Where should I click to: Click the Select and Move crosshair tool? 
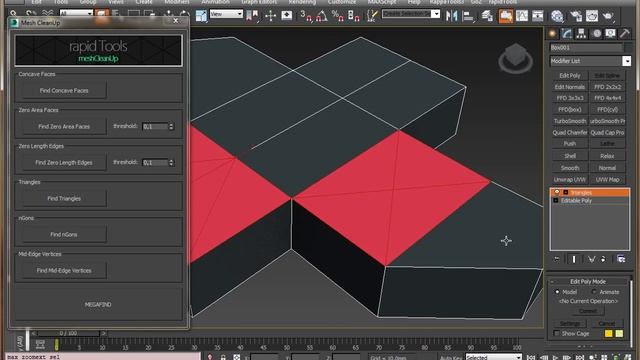point(270,16)
